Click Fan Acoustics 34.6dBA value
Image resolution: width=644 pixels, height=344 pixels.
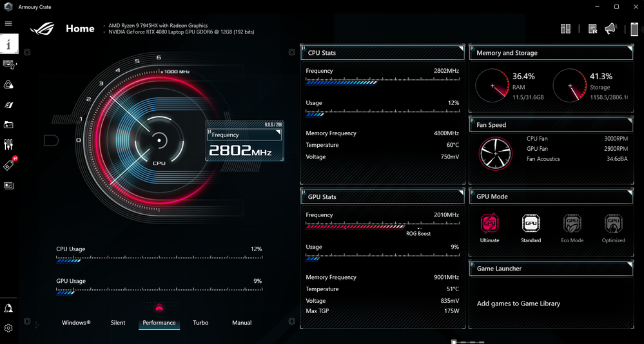tap(617, 159)
